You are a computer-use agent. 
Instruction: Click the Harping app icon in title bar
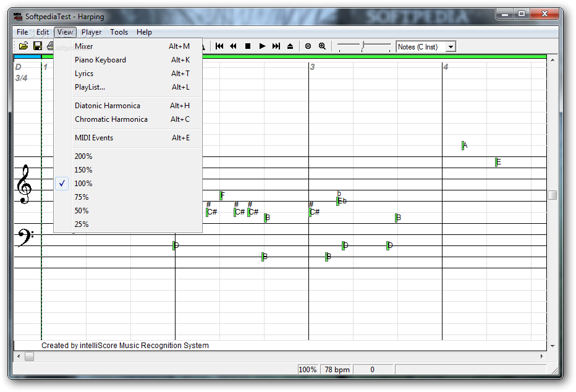pos(18,17)
